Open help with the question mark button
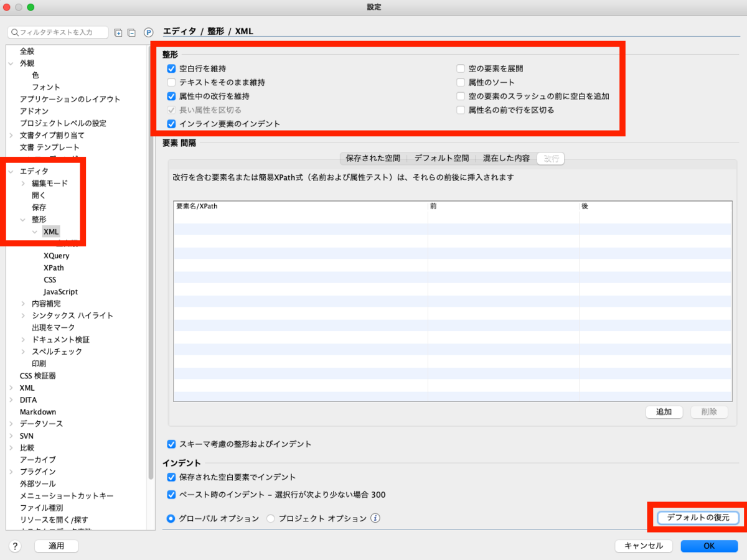 [x=16, y=546]
